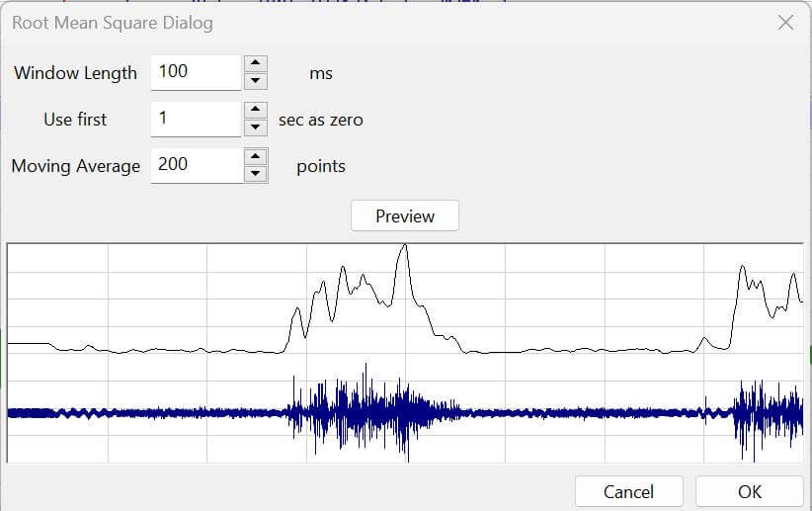The image size is (812, 511).
Task: Click the Root Mean Square Dialog title bar
Action: tap(395, 22)
